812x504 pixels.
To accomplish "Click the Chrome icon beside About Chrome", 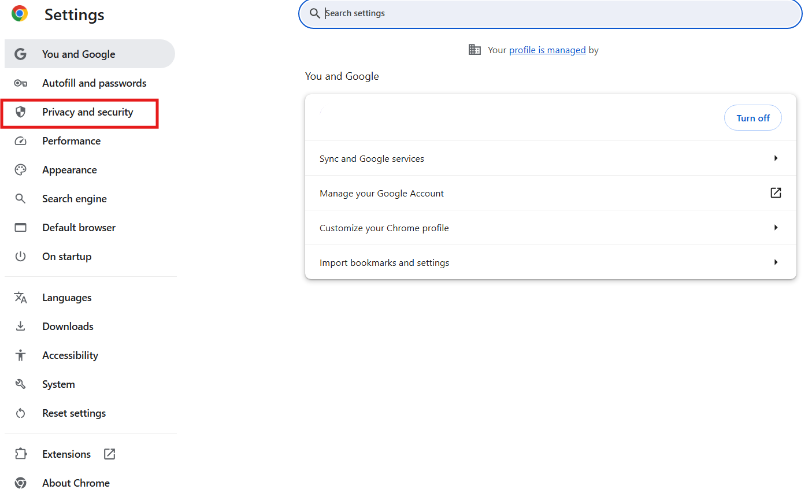I will coord(20,483).
